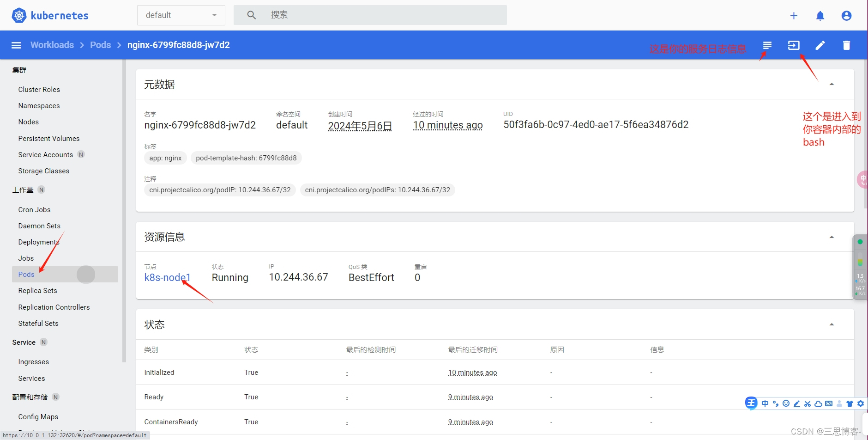The height and width of the screenshot is (440, 868).
Task: Open Stateful Sets in sidebar
Action: point(38,324)
